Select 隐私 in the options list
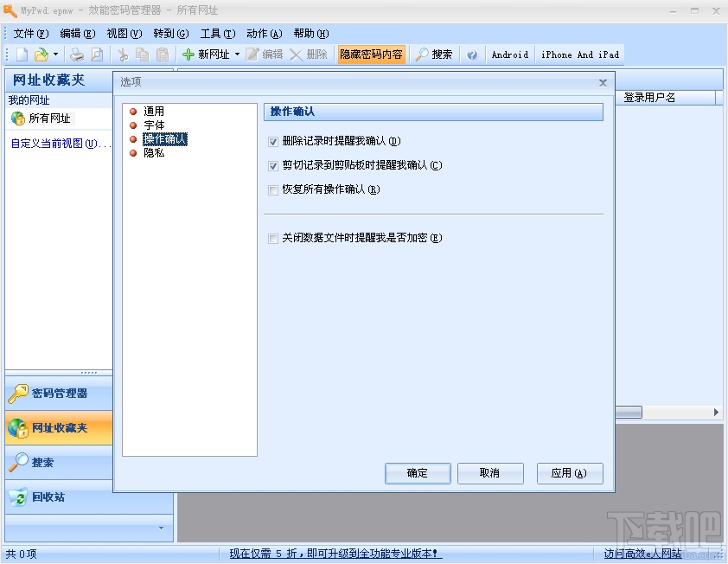The width and height of the screenshot is (728, 564). (x=154, y=152)
